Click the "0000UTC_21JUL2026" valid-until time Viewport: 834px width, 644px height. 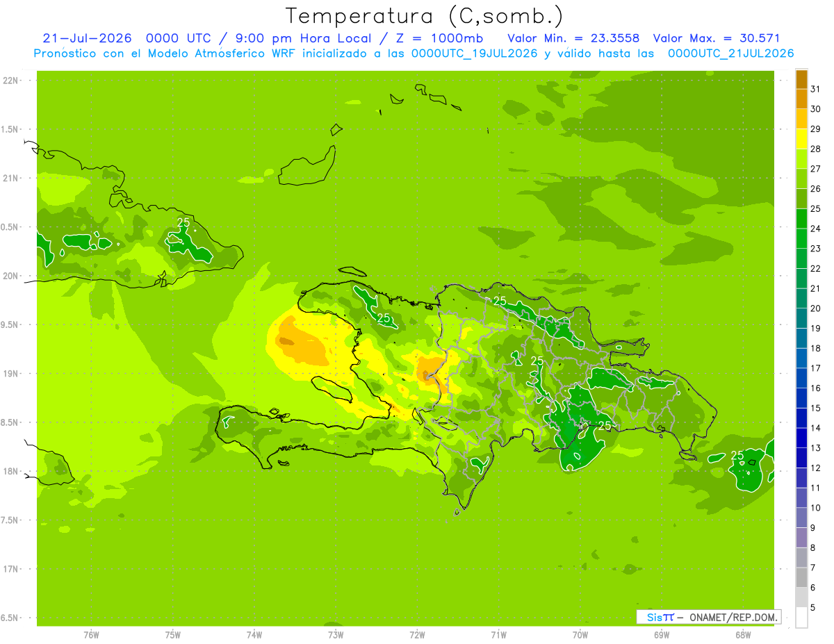click(x=730, y=53)
